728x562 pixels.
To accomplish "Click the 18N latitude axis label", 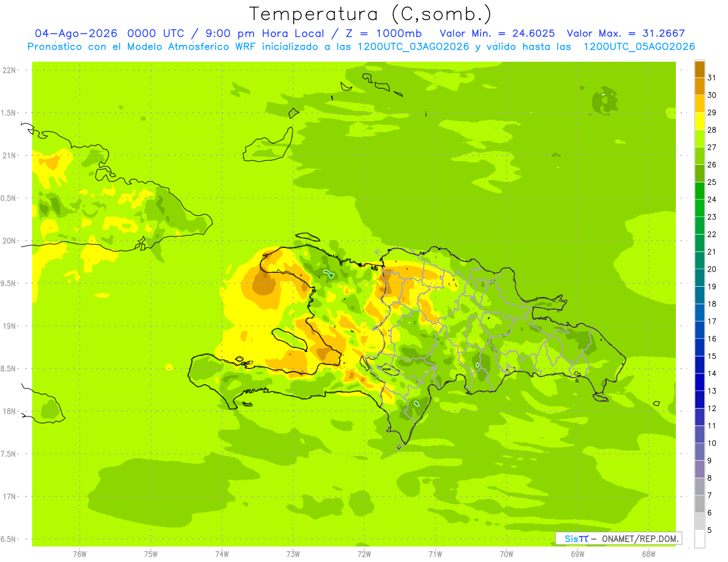I will click(x=10, y=411).
